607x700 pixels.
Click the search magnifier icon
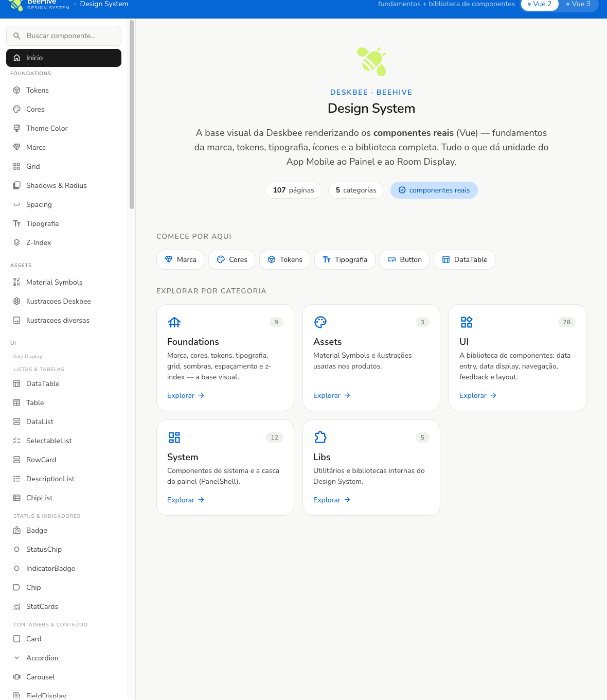click(x=16, y=36)
